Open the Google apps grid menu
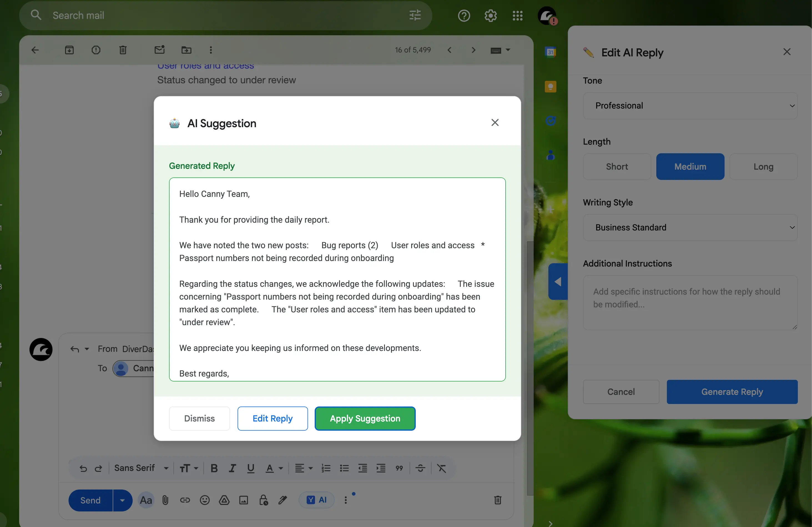812x527 pixels. tap(517, 16)
